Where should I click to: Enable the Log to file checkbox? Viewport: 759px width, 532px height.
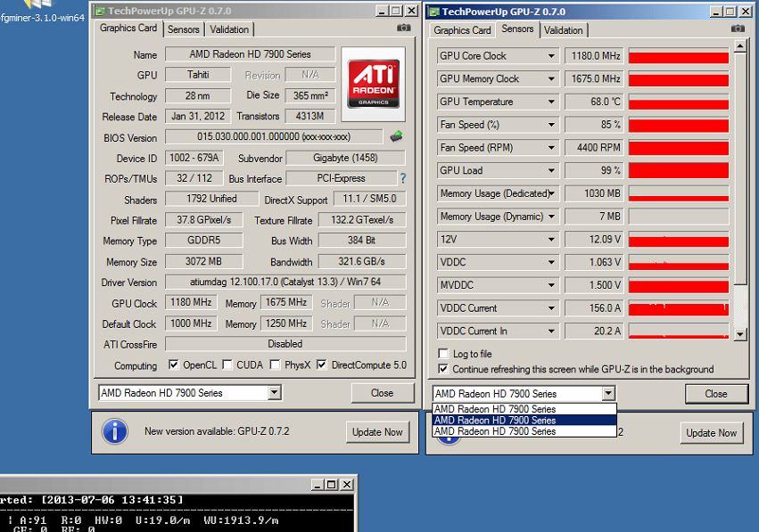pos(443,354)
